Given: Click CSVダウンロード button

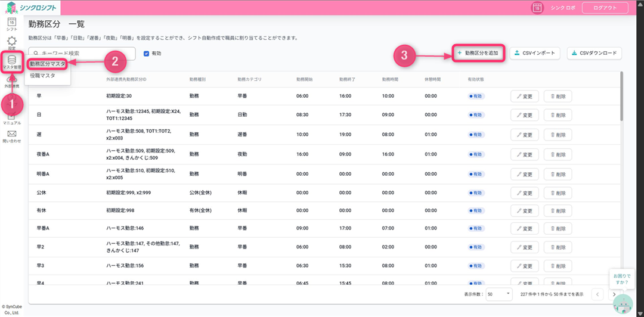Looking at the screenshot, I should 595,54.
